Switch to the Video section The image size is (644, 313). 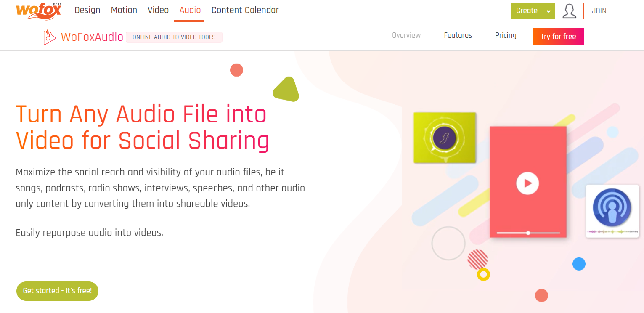pos(158,10)
